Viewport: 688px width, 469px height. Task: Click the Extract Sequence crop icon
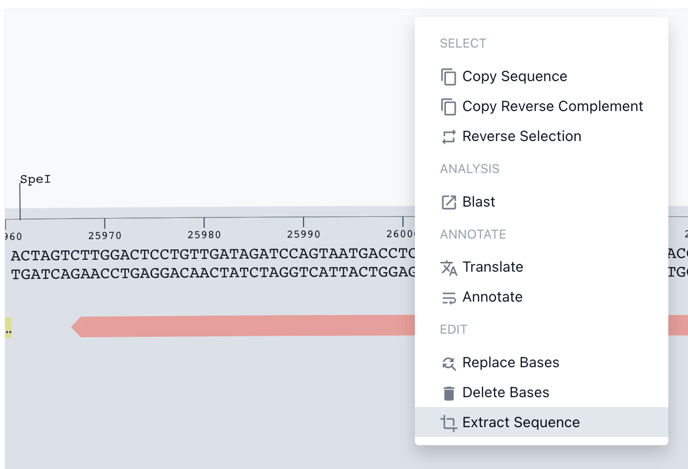pos(448,423)
